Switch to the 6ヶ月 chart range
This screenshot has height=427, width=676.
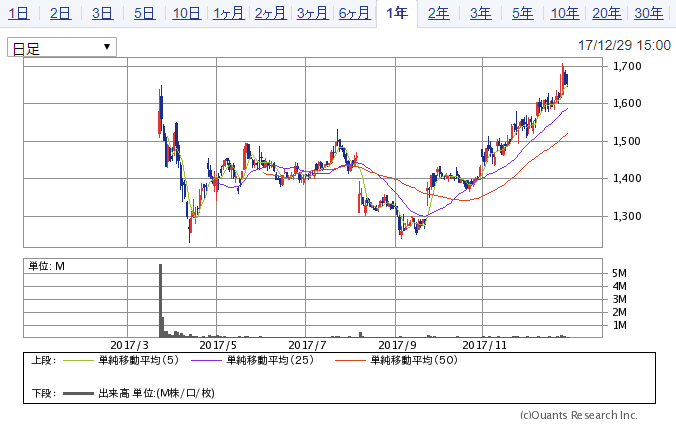354,13
